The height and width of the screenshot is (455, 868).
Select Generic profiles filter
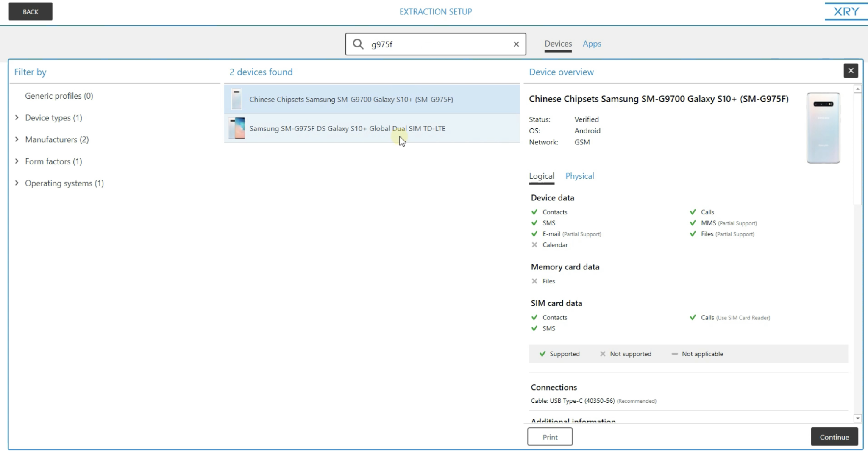(x=59, y=96)
